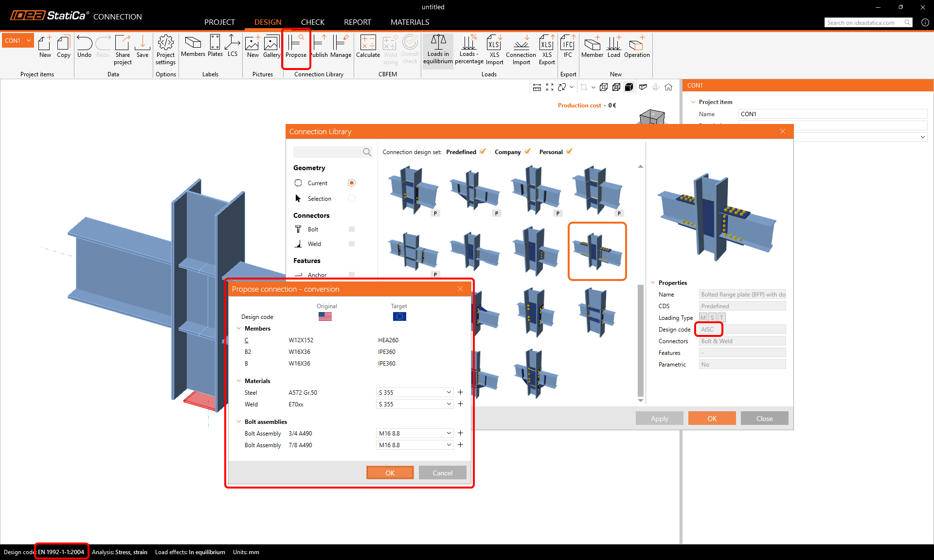Open first Bolt Assembly M16 8.8 dropdown
This screenshot has width=934, height=560.
pyautogui.click(x=414, y=433)
